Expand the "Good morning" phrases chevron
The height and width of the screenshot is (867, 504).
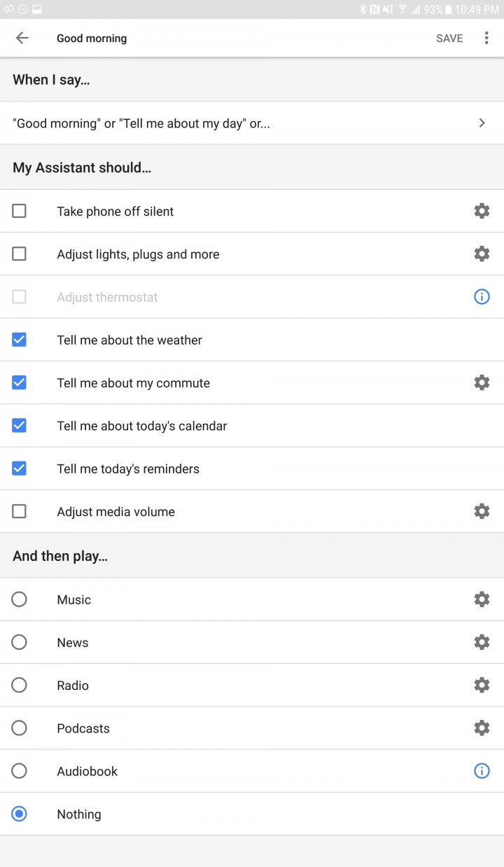482,123
